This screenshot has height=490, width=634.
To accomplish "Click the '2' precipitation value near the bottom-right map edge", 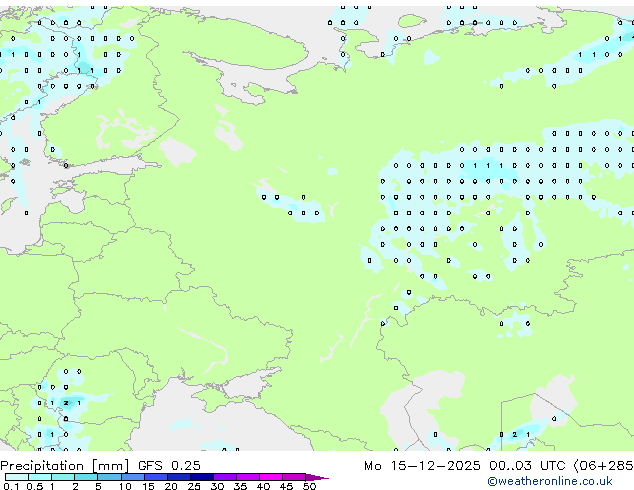I will pyautogui.click(x=514, y=434).
